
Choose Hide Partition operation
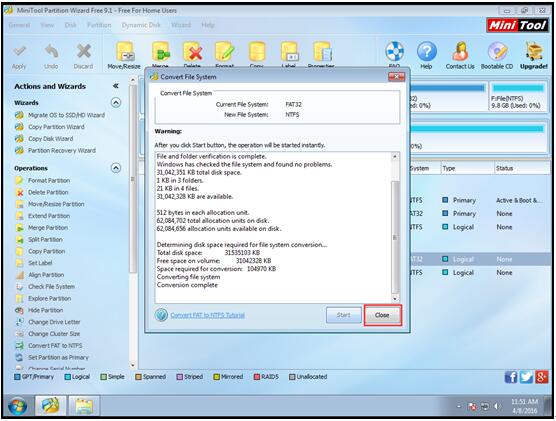coord(46,310)
